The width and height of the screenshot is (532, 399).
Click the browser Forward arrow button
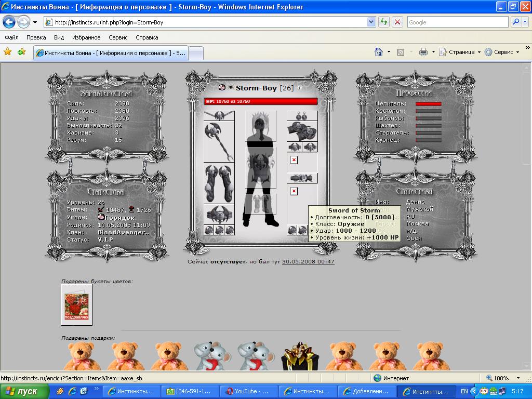tap(23, 22)
